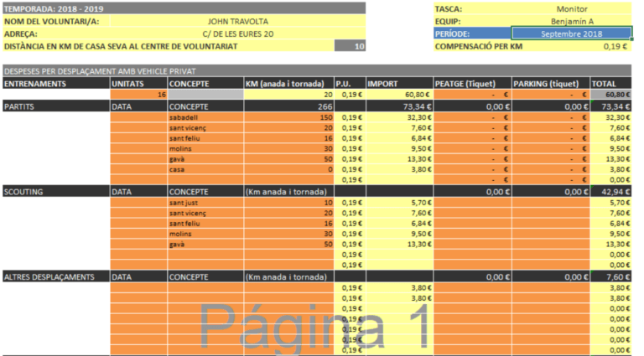Click the sant just concept cell

[x=205, y=203]
